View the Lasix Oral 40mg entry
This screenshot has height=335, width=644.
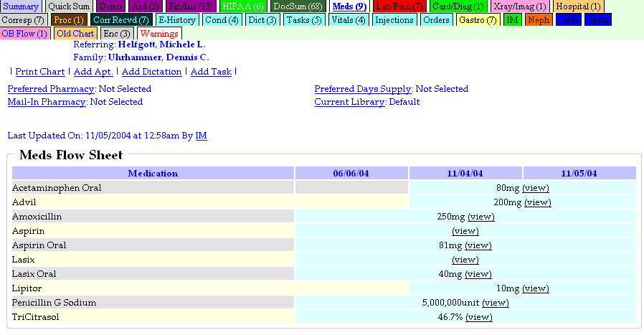[478, 274]
